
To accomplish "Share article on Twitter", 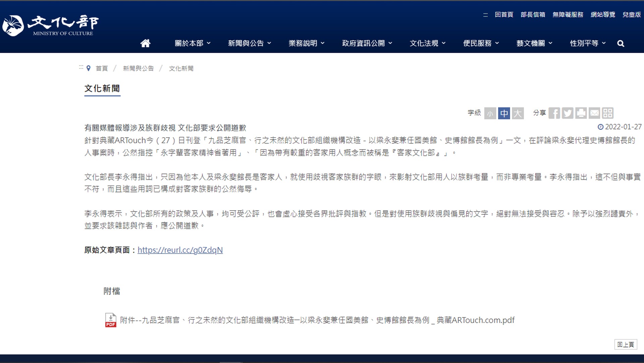I will pos(568,113).
